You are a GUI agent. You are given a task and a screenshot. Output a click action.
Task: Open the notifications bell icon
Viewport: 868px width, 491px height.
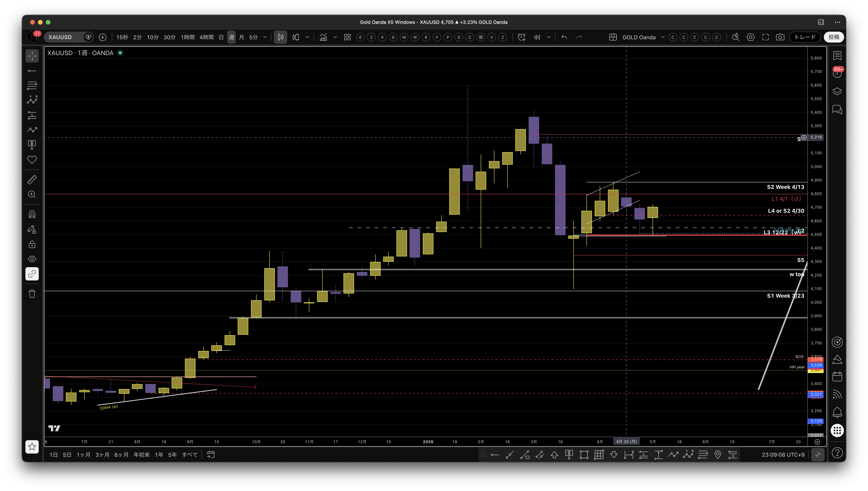837,412
